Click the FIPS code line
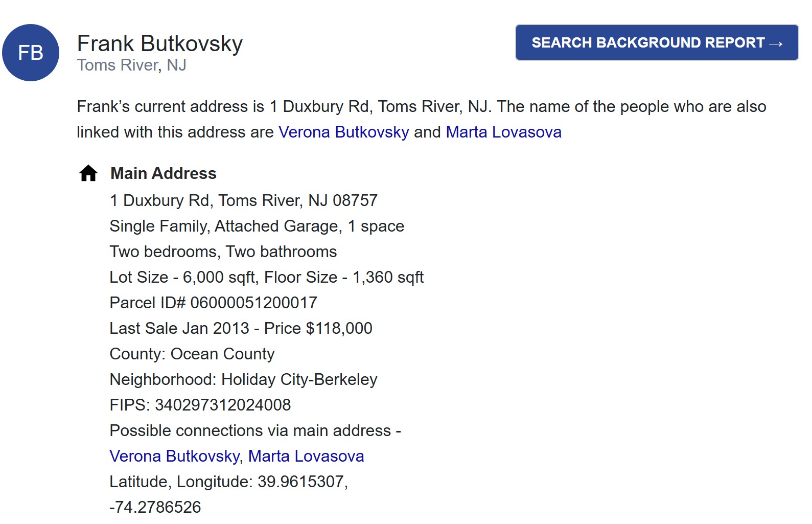This screenshot has width=812, height=524. pyautogui.click(x=200, y=405)
